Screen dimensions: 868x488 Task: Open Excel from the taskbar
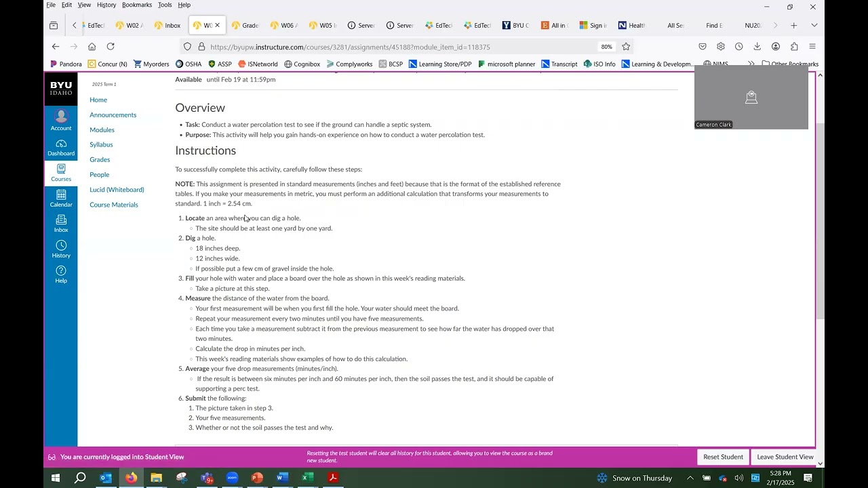(307, 478)
